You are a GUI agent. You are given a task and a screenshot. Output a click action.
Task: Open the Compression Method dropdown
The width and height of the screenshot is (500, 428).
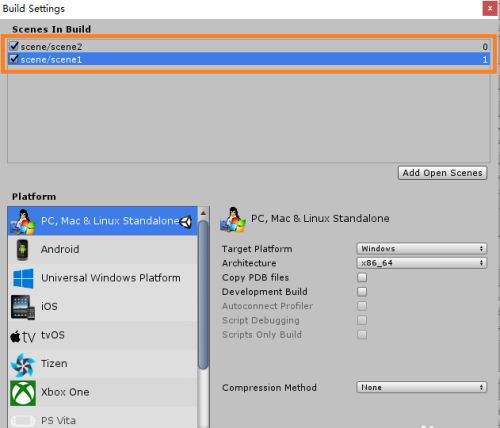tap(422, 387)
